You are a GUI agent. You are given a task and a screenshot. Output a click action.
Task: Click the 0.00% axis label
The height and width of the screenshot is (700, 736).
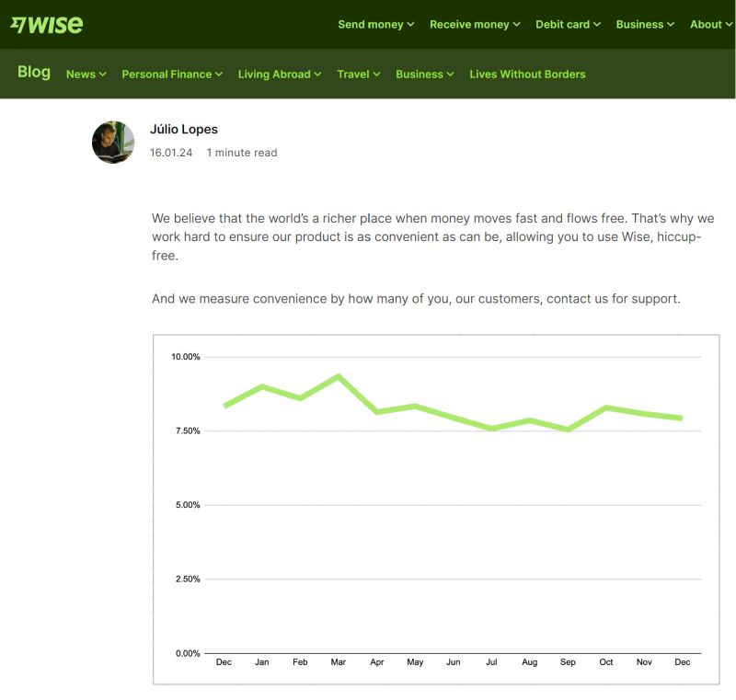[188, 653]
